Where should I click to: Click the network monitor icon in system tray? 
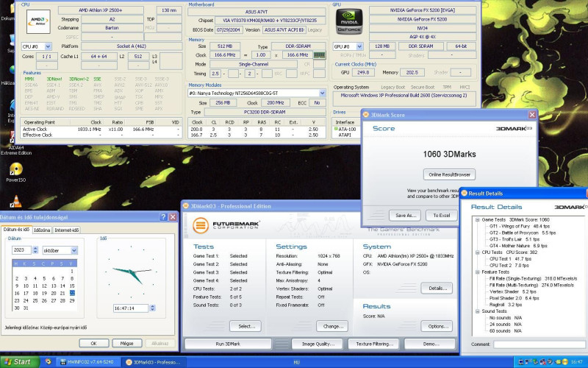point(521,362)
